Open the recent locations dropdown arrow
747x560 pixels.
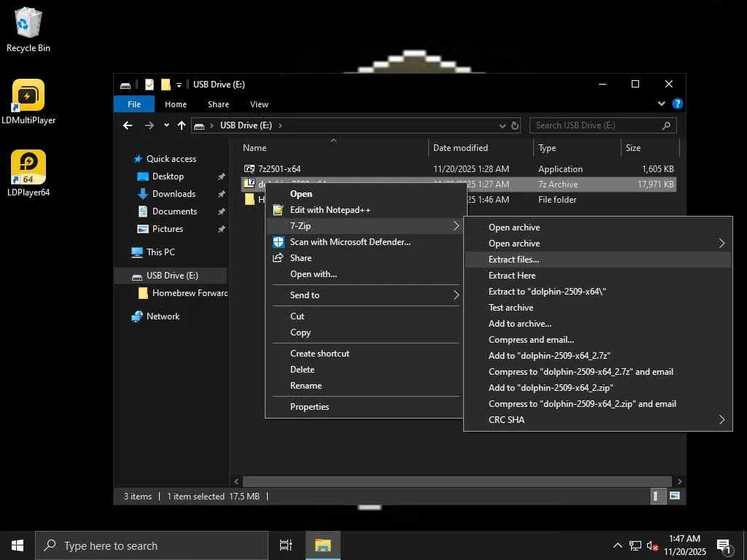pyautogui.click(x=166, y=125)
